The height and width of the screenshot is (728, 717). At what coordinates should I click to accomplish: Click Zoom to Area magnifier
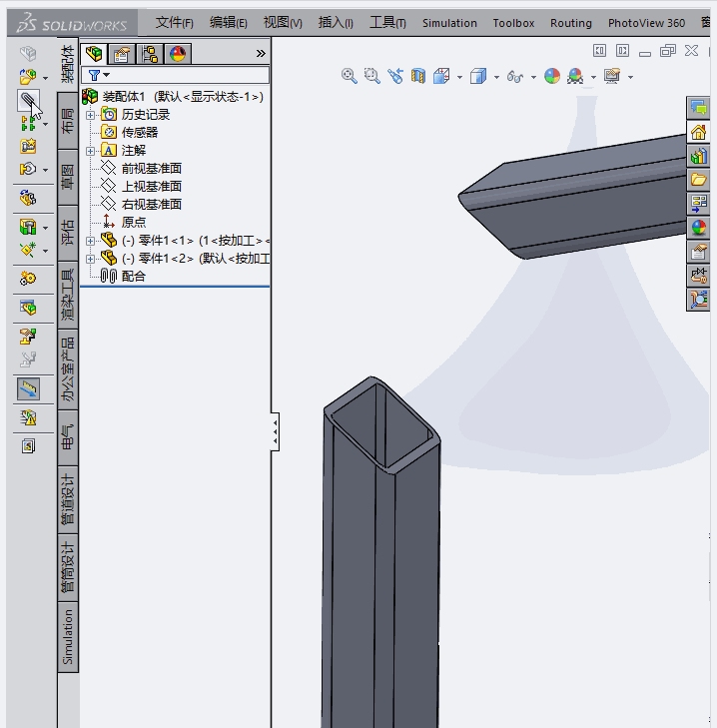coord(371,76)
